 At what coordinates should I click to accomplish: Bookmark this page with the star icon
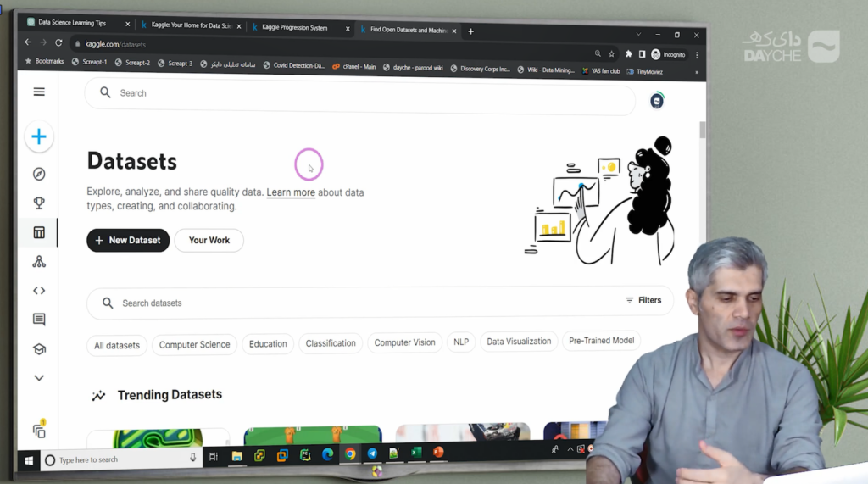click(x=612, y=53)
